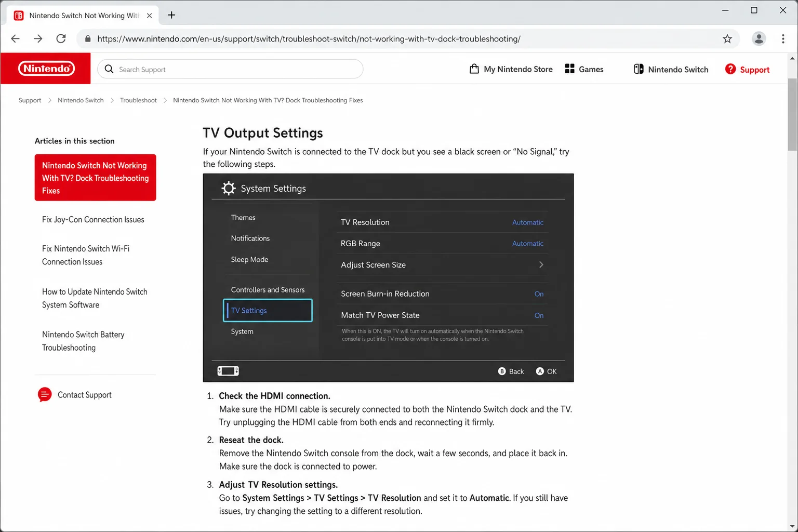Click the Contact Support chat icon

tap(45, 395)
